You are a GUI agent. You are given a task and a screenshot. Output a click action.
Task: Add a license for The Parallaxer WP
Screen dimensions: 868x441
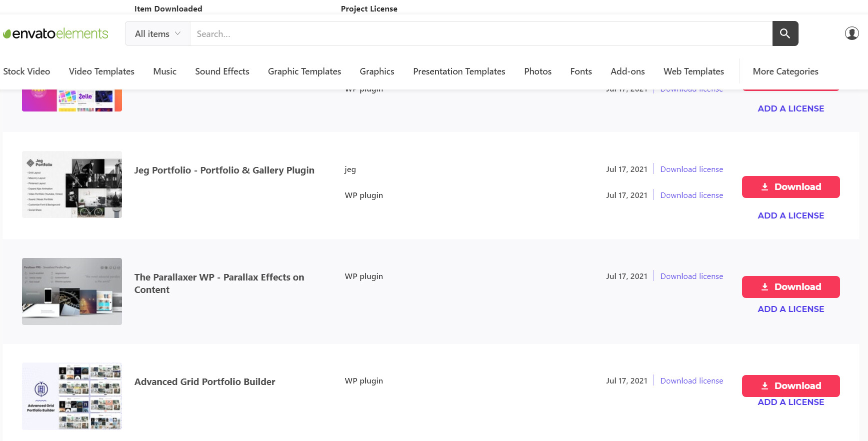(791, 309)
